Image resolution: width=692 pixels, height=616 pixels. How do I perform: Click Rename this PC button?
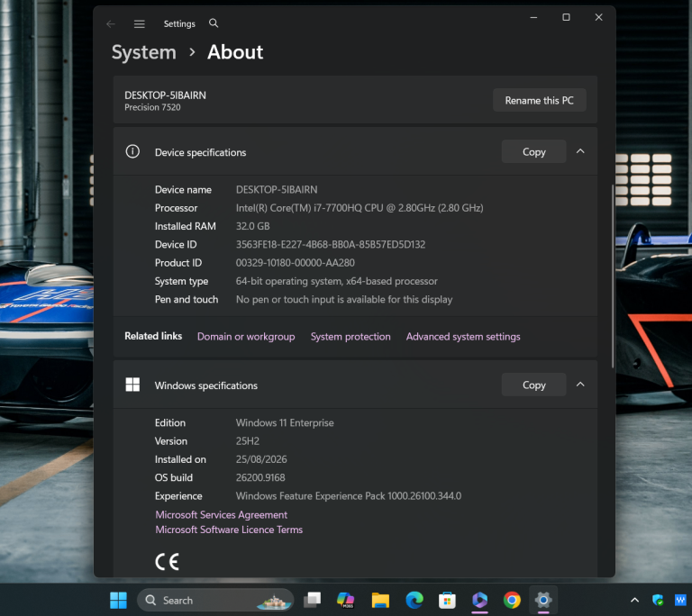click(540, 100)
